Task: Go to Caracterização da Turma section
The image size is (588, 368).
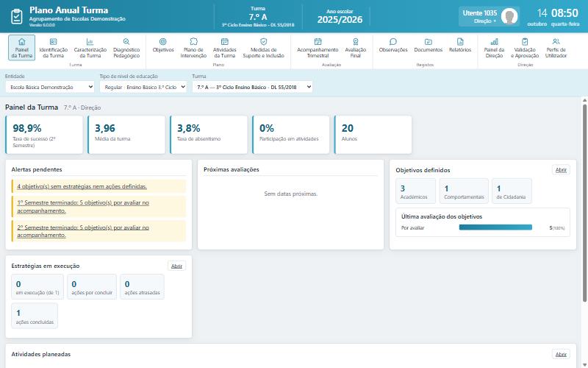Action: (x=90, y=47)
